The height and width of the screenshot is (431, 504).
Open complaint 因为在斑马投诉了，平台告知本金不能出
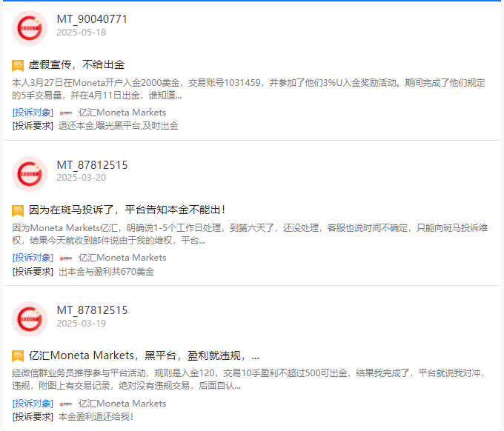coord(127,210)
